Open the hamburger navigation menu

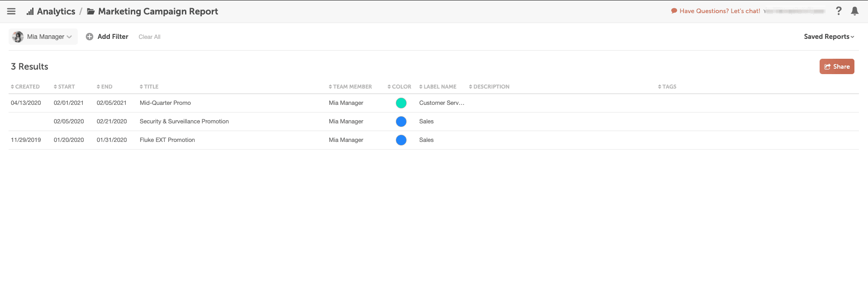click(x=11, y=11)
